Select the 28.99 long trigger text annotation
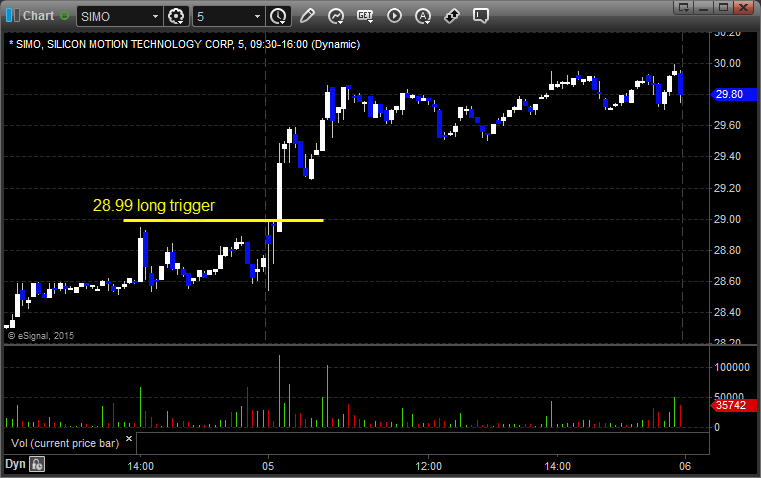The image size is (761, 478). tap(153, 205)
